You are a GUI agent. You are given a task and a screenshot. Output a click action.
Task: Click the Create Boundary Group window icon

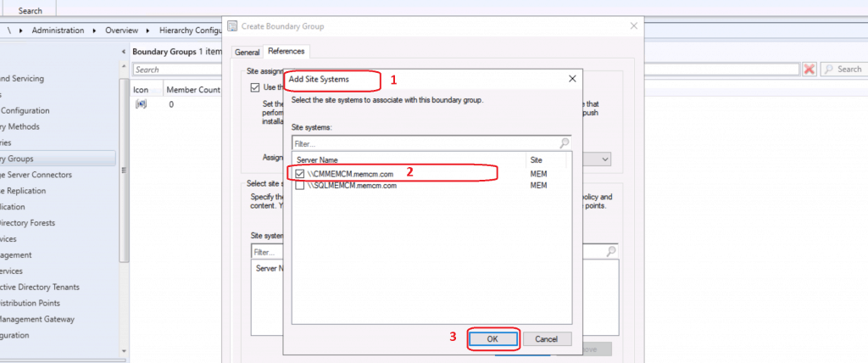[233, 26]
